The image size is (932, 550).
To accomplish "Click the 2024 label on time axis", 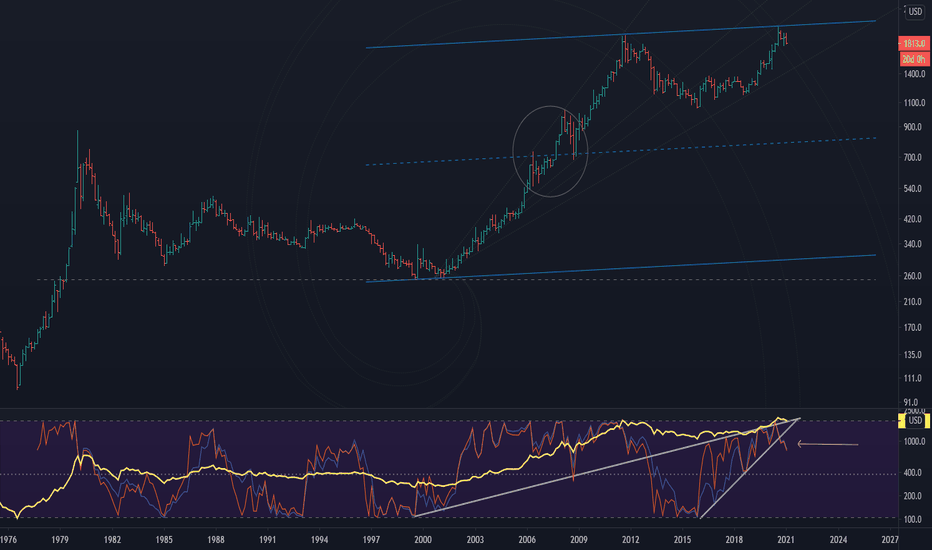I will 838,540.
